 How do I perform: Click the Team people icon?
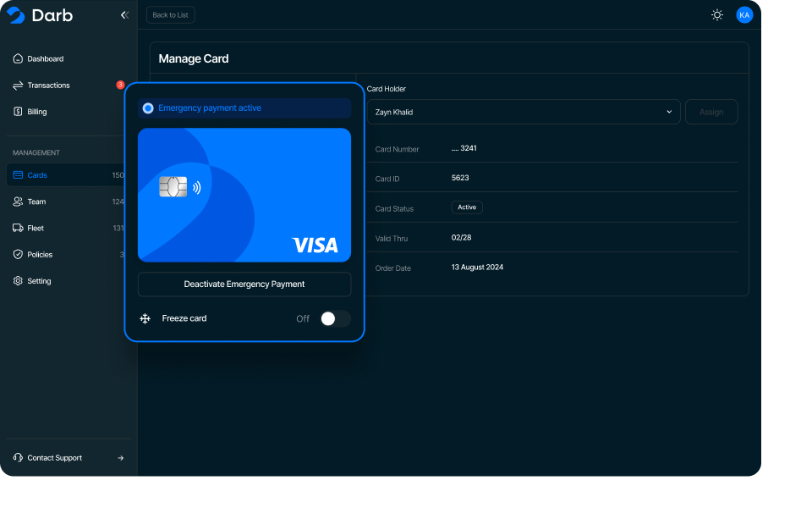pyautogui.click(x=18, y=202)
